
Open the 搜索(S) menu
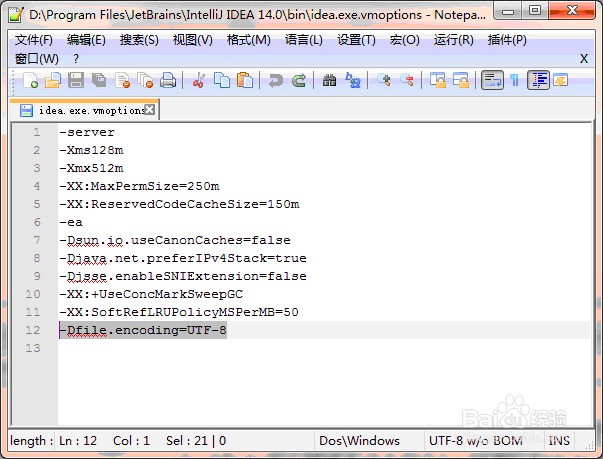[x=139, y=40]
